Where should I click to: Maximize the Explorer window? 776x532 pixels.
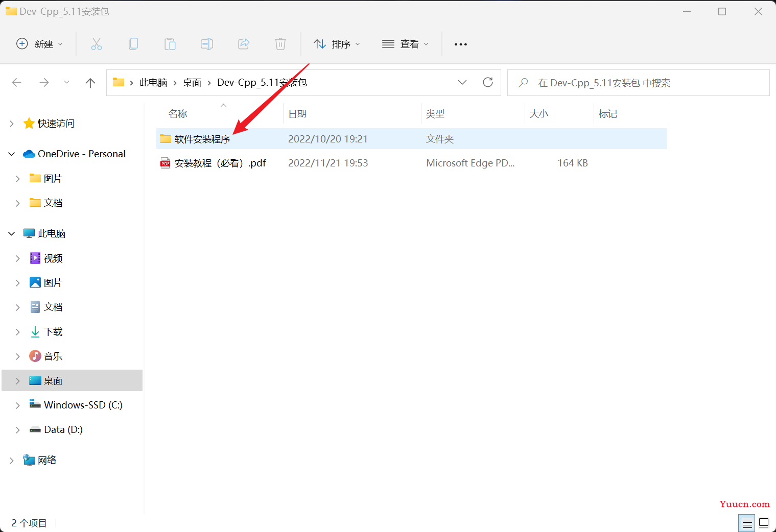pos(722,11)
